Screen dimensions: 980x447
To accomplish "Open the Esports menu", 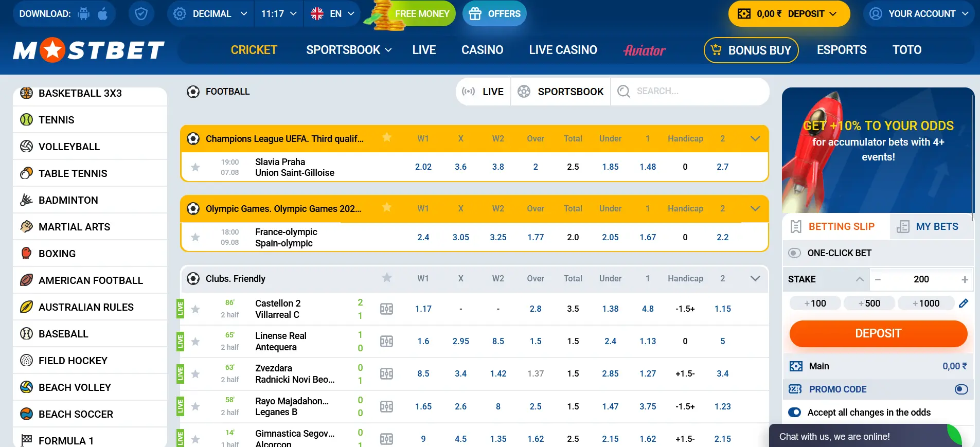I will tap(842, 50).
